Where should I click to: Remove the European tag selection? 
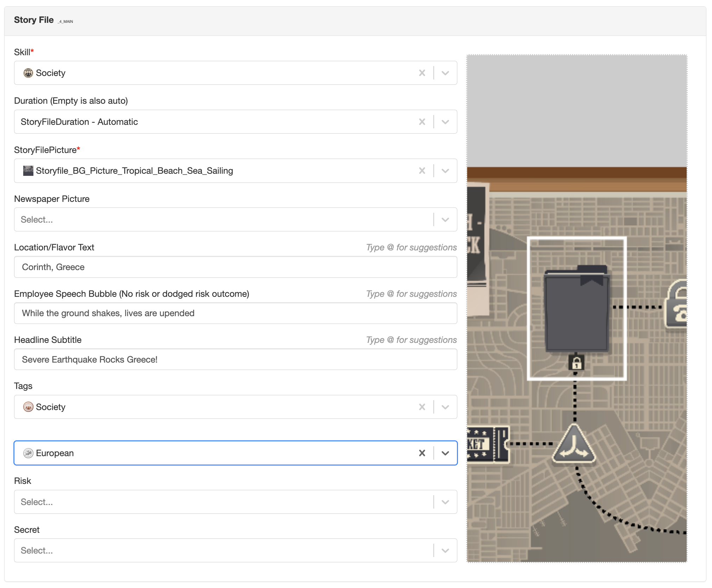tap(422, 453)
